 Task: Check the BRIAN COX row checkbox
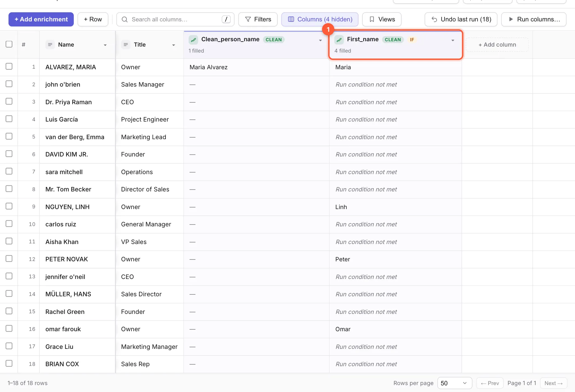click(9, 363)
